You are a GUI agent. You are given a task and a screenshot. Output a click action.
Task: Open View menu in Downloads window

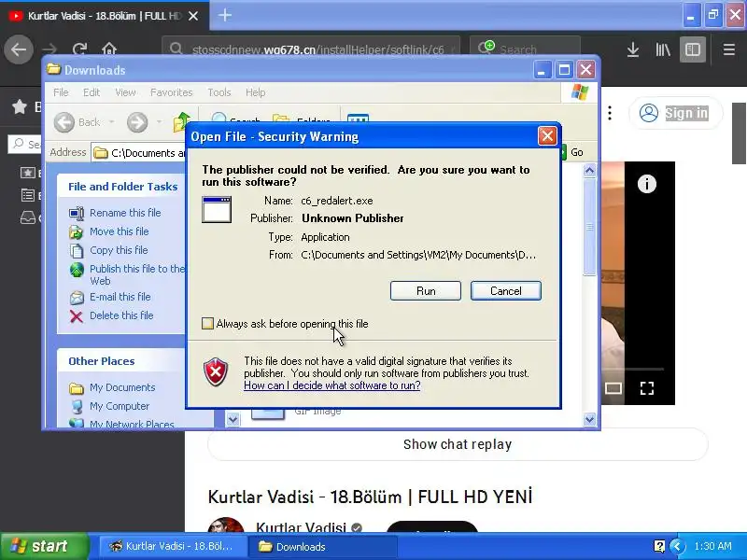(x=125, y=92)
